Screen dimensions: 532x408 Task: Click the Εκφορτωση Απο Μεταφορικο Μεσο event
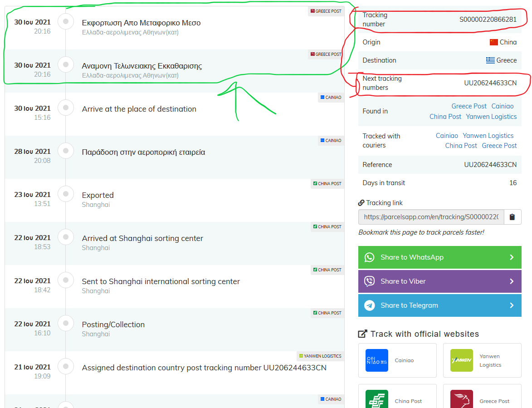pyautogui.click(x=141, y=23)
